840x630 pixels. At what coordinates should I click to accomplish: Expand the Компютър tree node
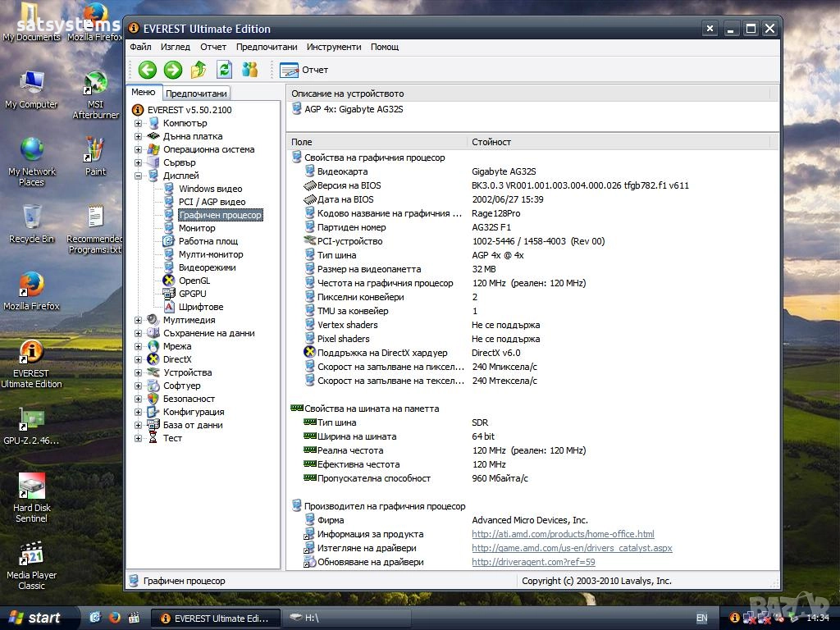tap(139, 123)
